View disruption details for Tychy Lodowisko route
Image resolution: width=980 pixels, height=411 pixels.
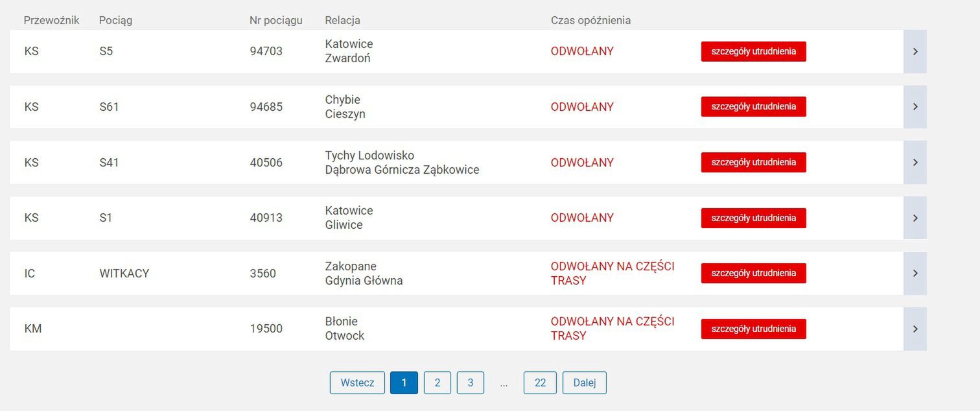click(753, 162)
